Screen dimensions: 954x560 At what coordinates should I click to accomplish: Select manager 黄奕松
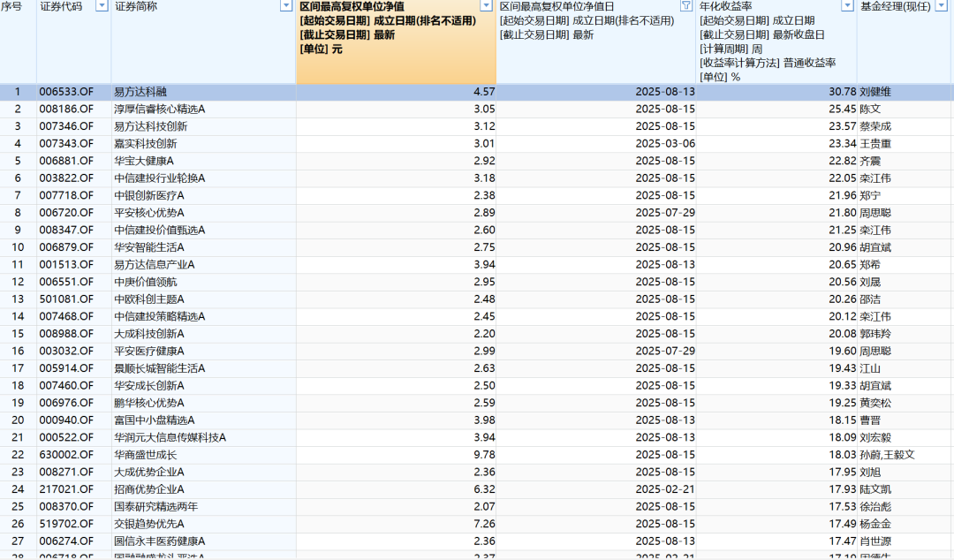point(874,403)
